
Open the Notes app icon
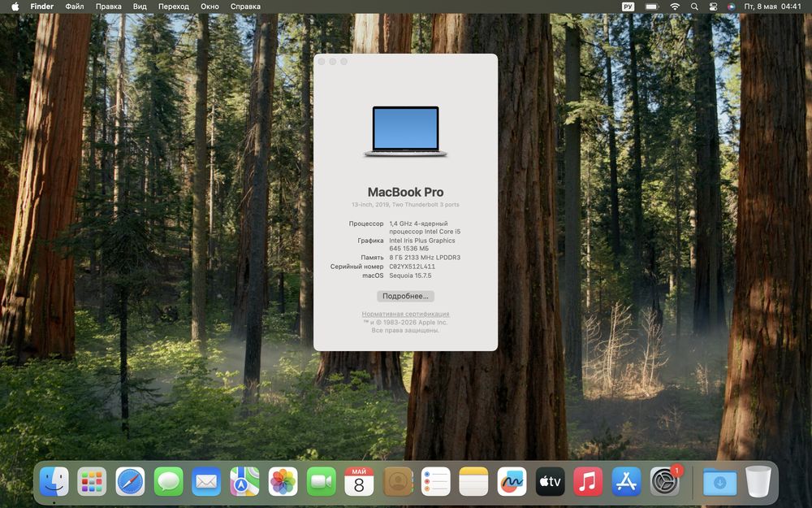473,481
